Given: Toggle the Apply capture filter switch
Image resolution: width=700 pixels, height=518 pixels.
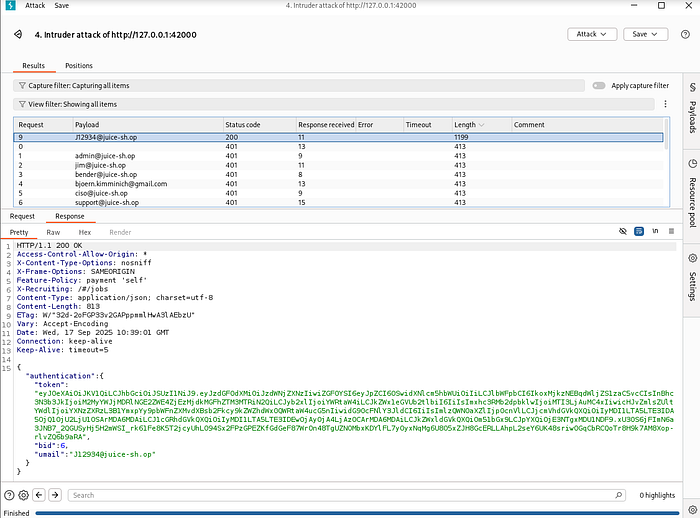Looking at the screenshot, I should tap(599, 85).
